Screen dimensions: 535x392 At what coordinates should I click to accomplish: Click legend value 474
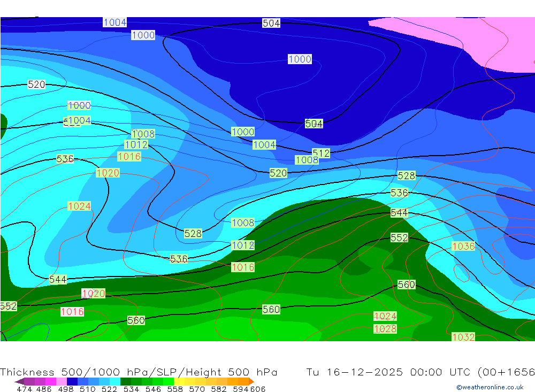24,389
